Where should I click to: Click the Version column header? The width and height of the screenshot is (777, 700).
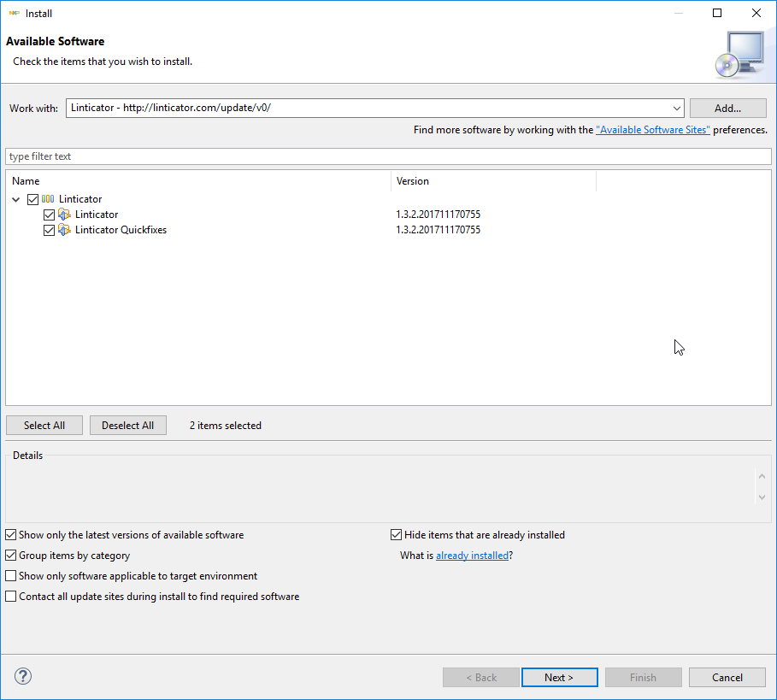click(x=493, y=181)
